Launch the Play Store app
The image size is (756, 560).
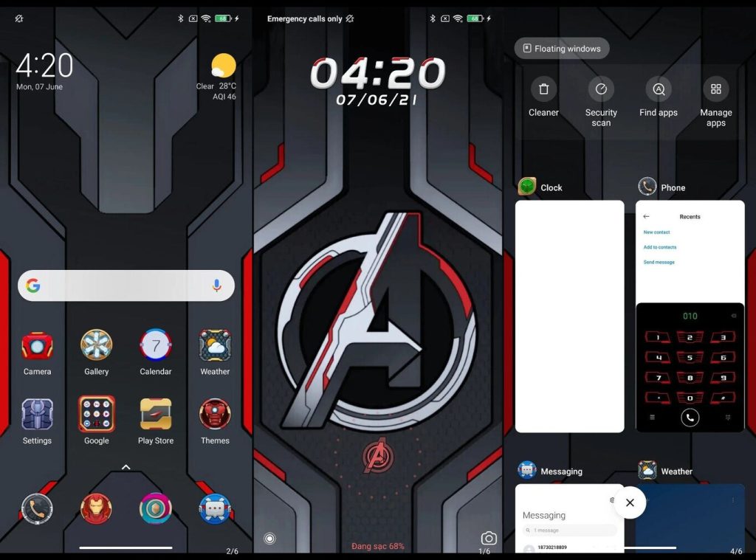[156, 414]
